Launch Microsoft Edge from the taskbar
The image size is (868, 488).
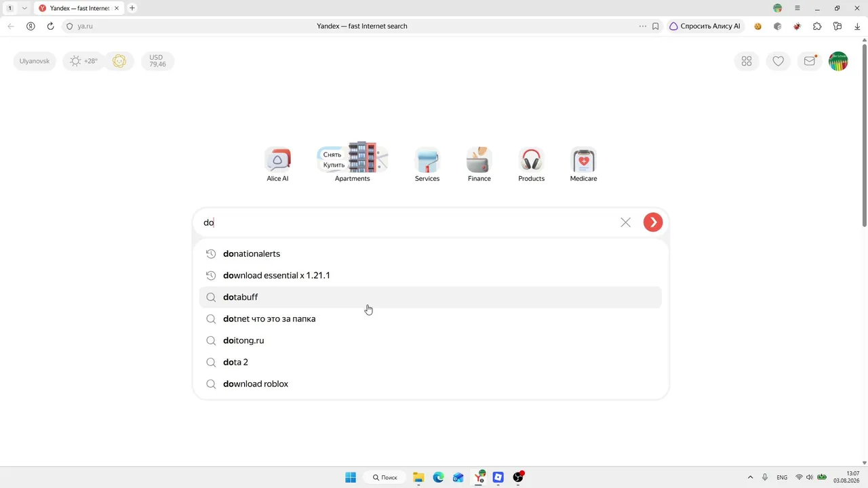(x=438, y=477)
